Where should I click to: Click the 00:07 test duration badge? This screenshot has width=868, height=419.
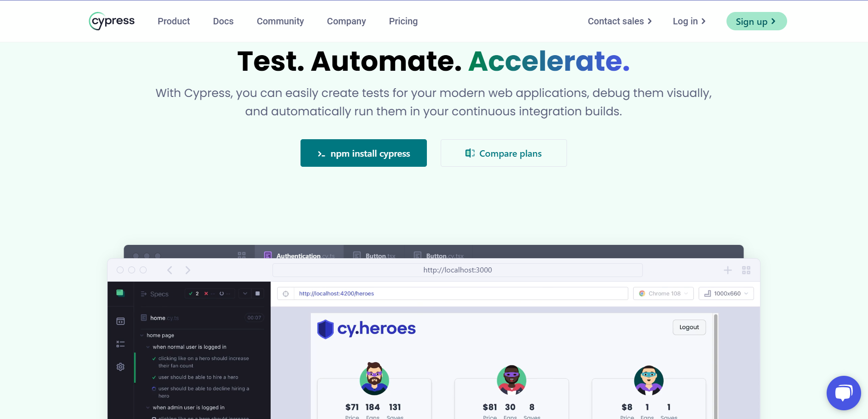(x=254, y=317)
